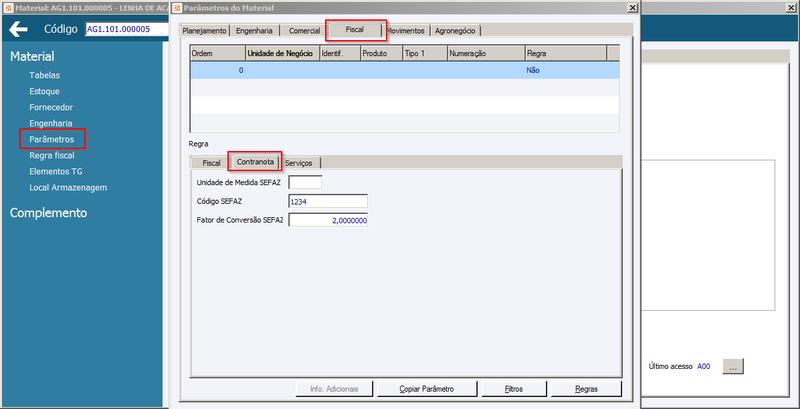Open Tabelas in the Material sidebar
Image resolution: width=800 pixels, height=409 pixels.
click(x=44, y=75)
